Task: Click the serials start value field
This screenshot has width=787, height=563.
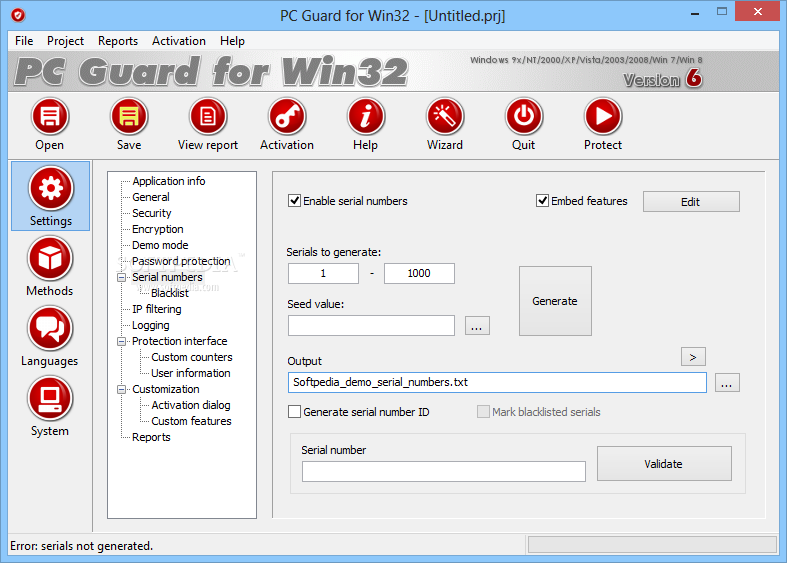Action: 323,273
